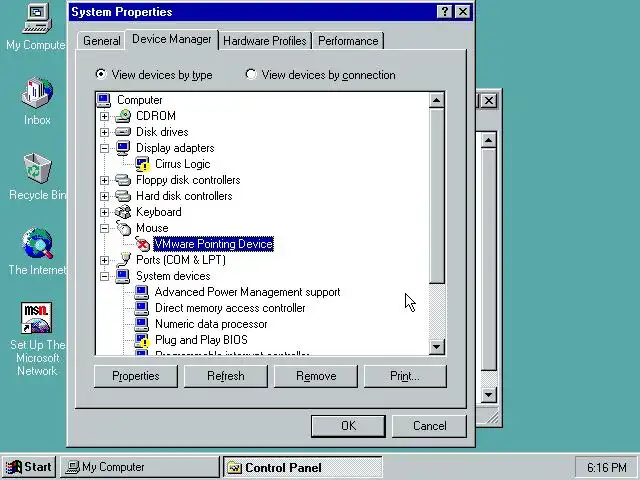Click the Ports (COM & LPT) icon

pos(122,260)
